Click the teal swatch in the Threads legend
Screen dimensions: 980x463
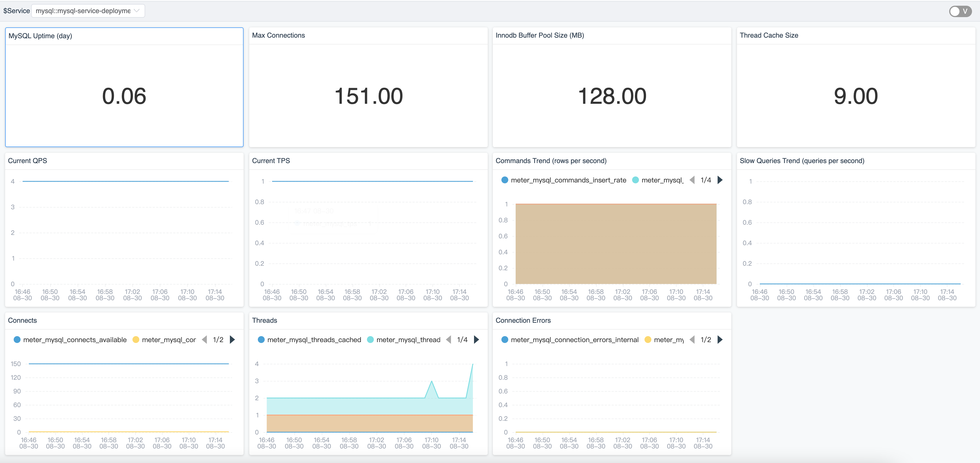click(x=370, y=340)
